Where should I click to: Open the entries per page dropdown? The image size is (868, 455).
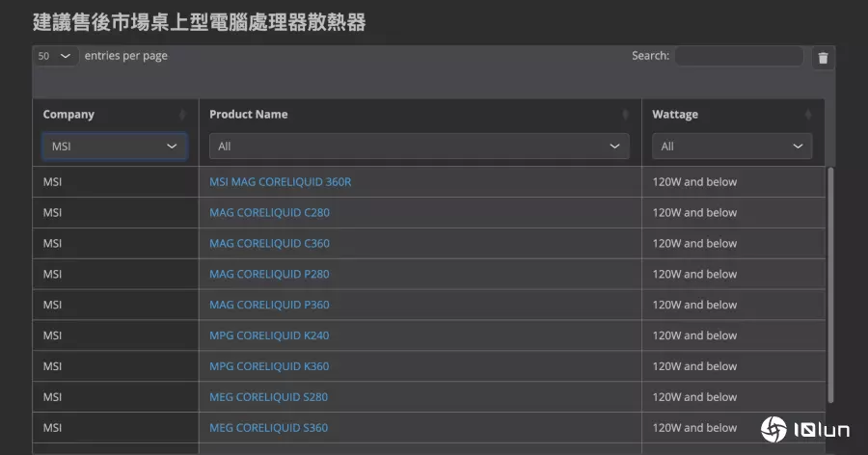tap(56, 56)
